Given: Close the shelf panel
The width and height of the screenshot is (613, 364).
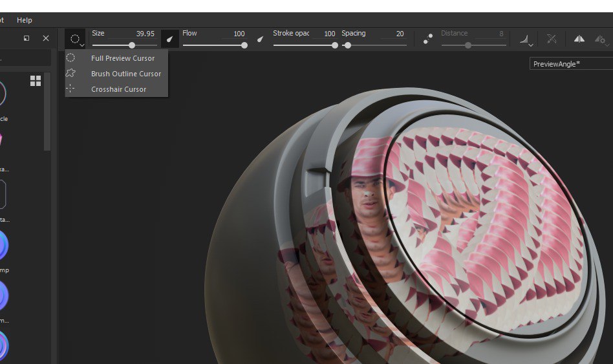Looking at the screenshot, I should pos(46,38).
